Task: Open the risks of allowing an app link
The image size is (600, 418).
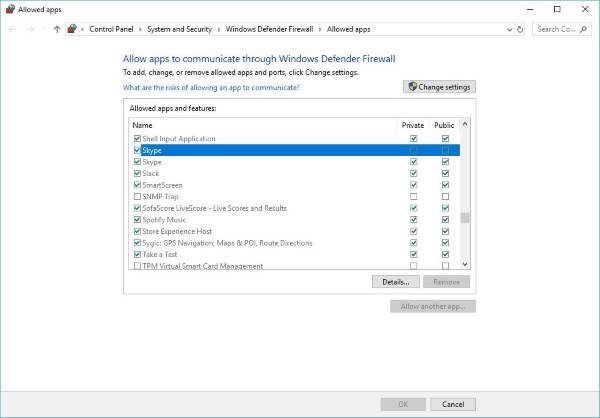Action: tap(211, 87)
